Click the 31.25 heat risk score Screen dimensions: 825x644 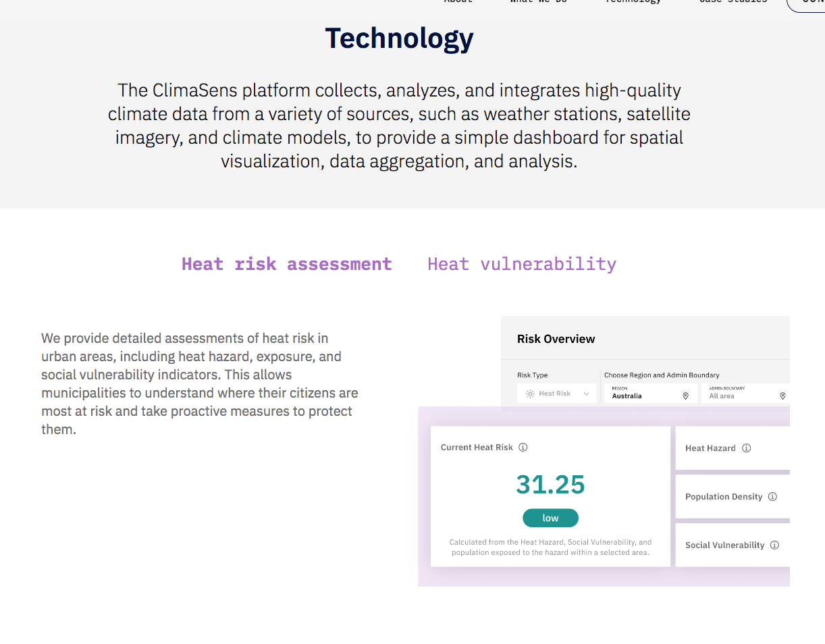[x=550, y=485]
